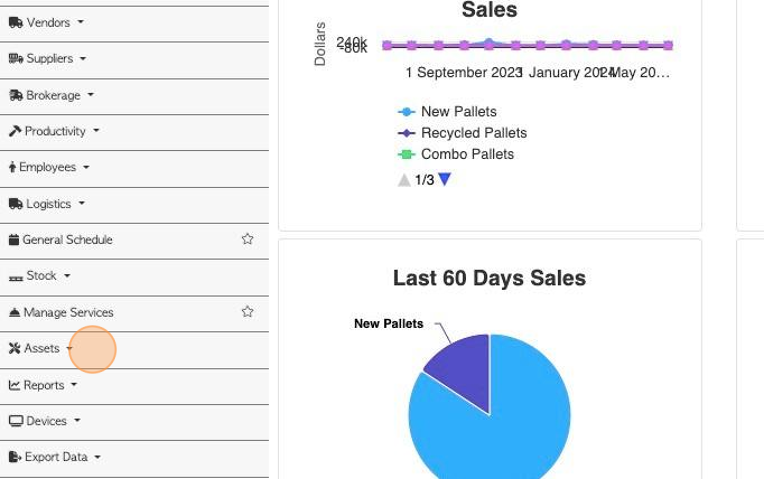Open the Manage Services menu item
The image size is (764, 479).
pyautogui.click(x=68, y=312)
